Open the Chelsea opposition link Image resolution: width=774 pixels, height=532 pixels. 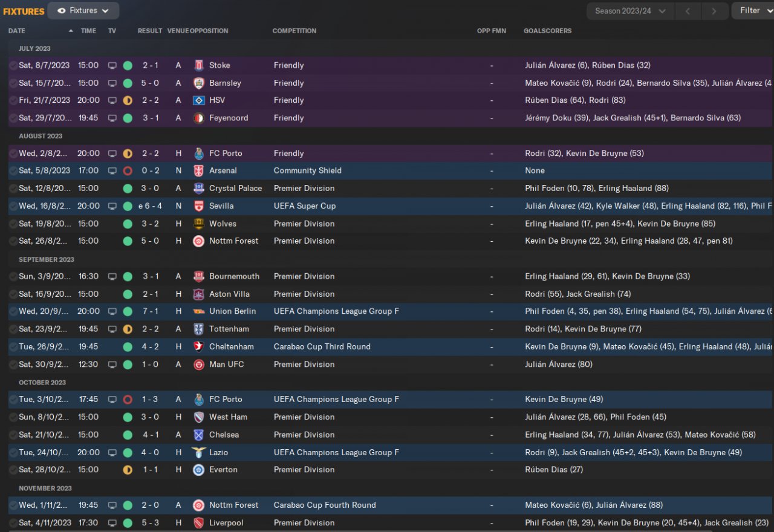click(224, 435)
